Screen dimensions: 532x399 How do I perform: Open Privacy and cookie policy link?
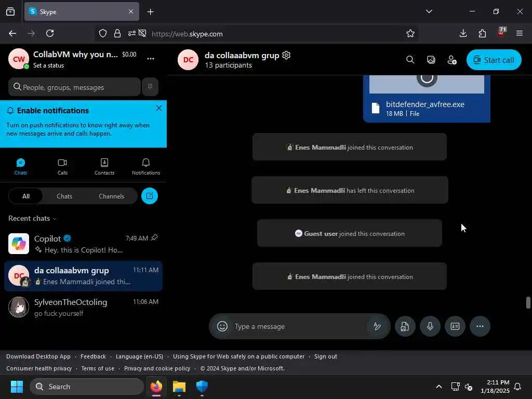pos(157,368)
